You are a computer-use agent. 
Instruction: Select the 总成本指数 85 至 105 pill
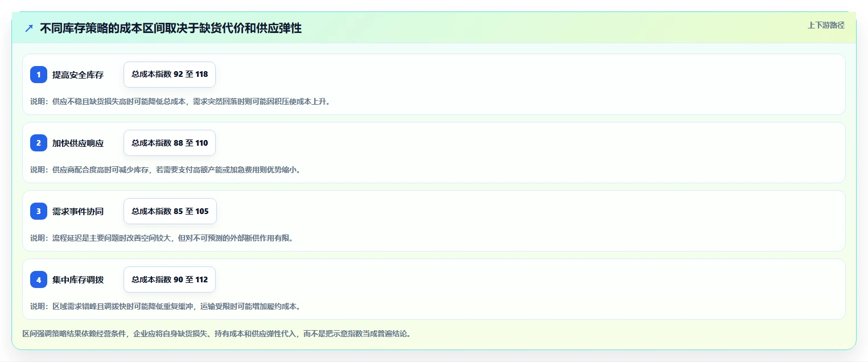pos(170,211)
